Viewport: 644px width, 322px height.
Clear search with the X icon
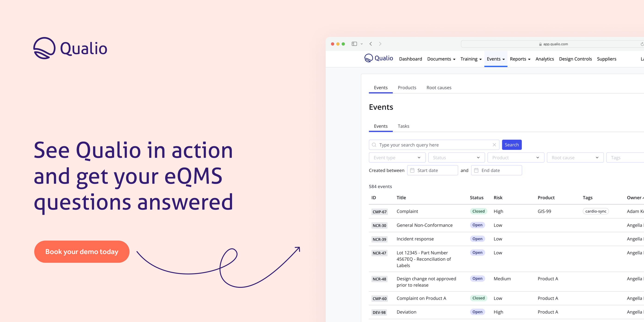point(494,145)
